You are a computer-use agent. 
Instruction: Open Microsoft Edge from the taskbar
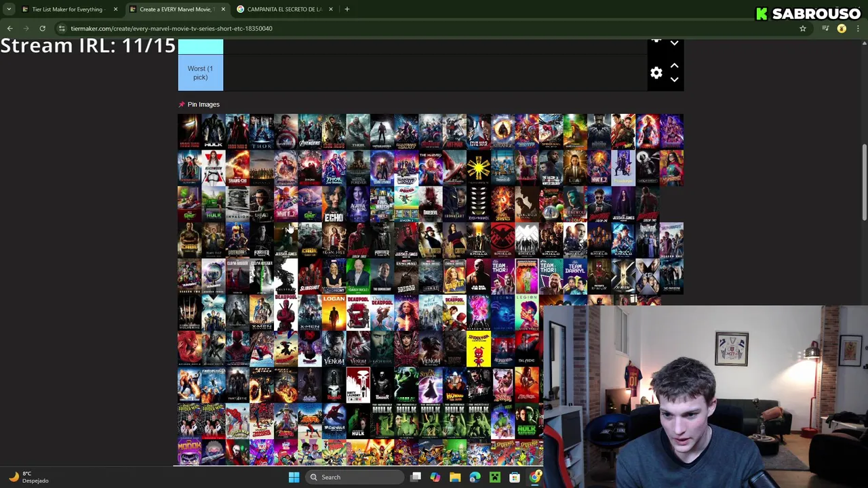click(x=475, y=477)
